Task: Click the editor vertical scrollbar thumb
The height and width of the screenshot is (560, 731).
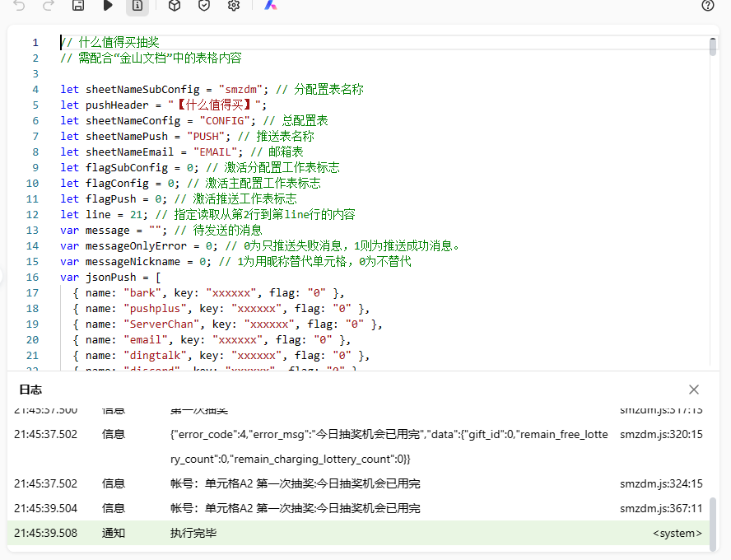Action: pyautogui.click(x=713, y=46)
